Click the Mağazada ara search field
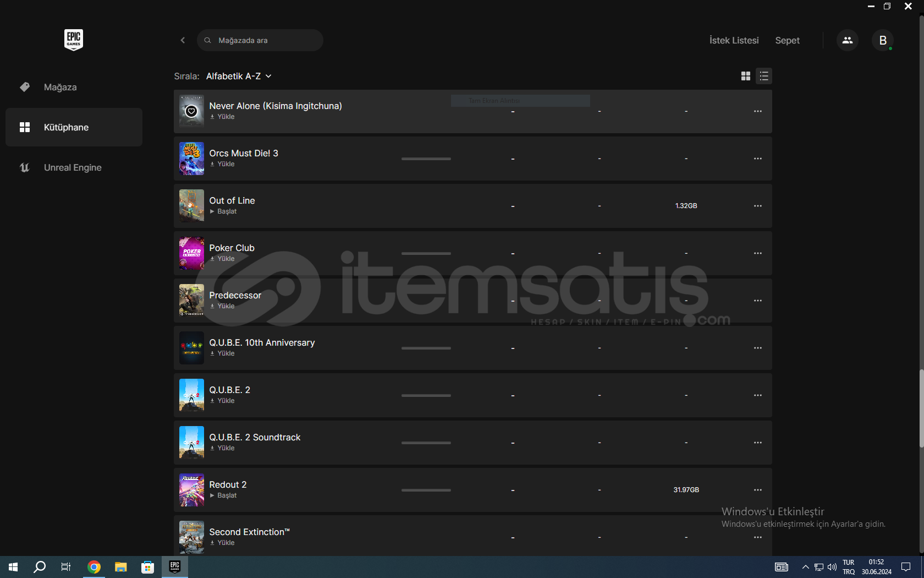Viewport: 924px width, 578px height. tap(260, 40)
